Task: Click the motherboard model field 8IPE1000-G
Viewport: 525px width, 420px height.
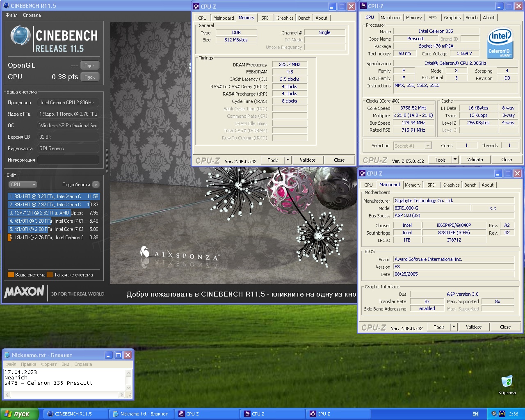Action: click(431, 208)
